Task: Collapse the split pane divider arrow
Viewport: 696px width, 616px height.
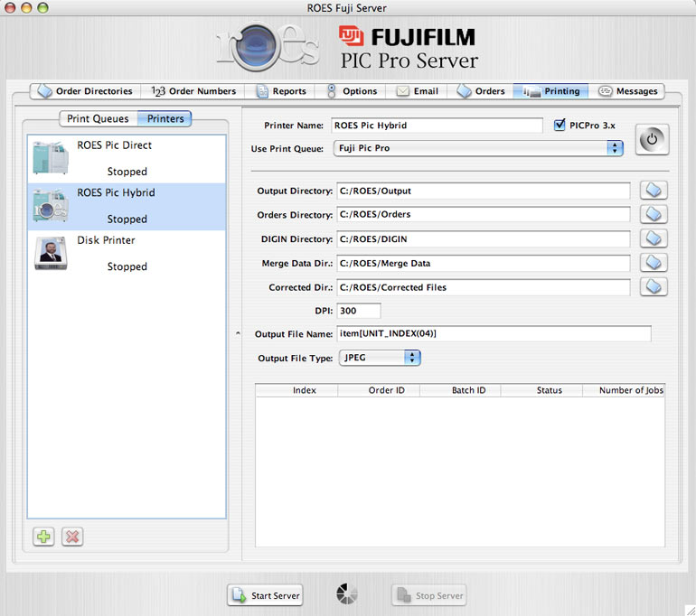Action: click(238, 333)
